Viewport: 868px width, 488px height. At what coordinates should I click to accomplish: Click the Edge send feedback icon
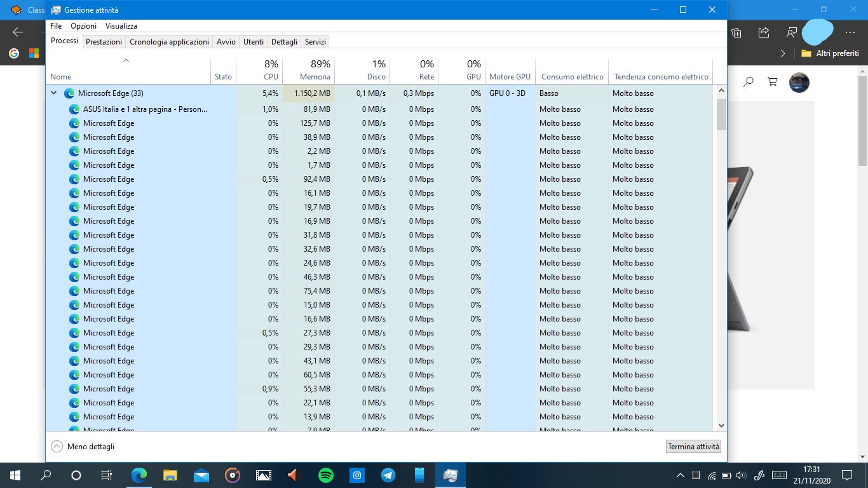(791, 32)
